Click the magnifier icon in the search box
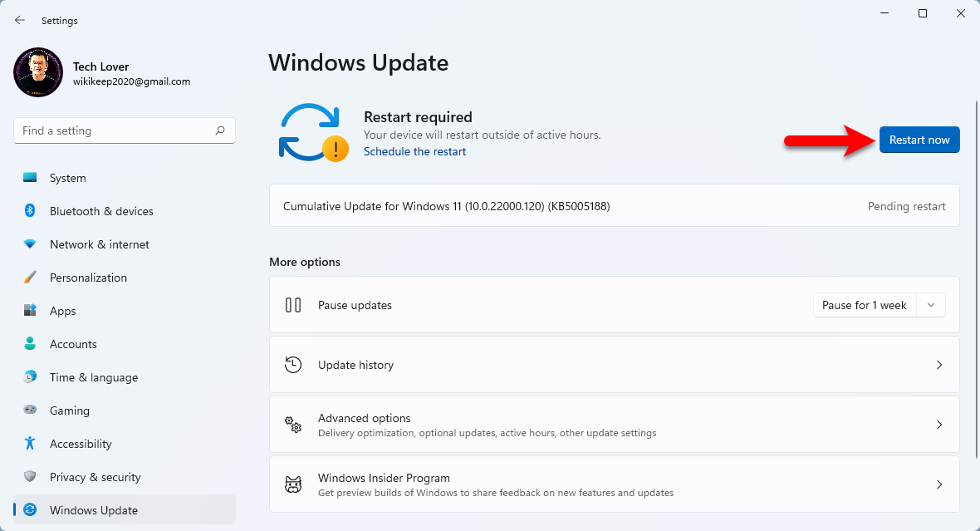The width and height of the screenshot is (980, 531). pyautogui.click(x=220, y=130)
